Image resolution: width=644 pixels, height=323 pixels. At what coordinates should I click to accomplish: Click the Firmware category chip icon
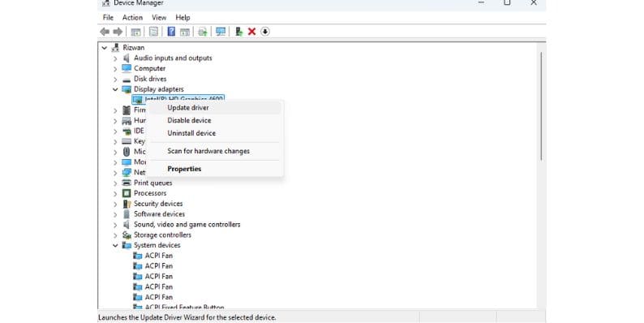tap(127, 110)
